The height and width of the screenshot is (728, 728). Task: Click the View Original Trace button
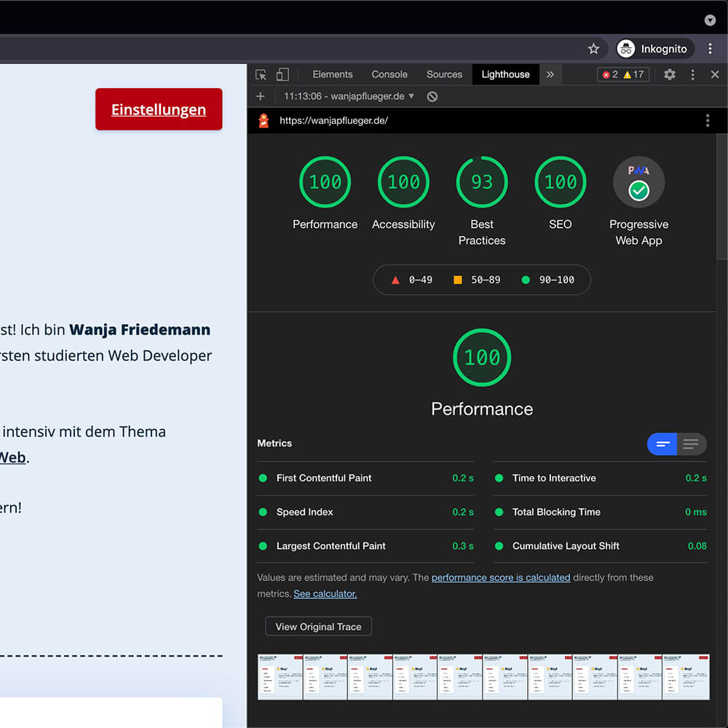318,627
